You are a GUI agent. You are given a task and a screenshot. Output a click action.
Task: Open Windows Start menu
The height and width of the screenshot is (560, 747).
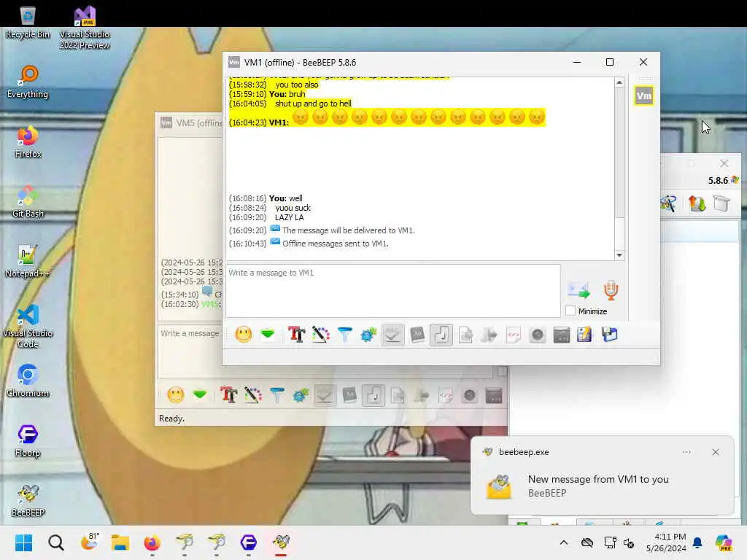pyautogui.click(x=23, y=542)
